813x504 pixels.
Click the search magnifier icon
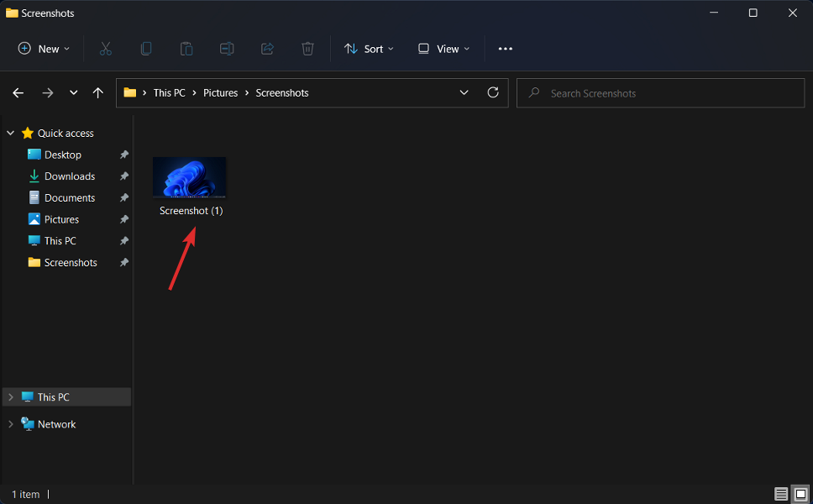(533, 92)
